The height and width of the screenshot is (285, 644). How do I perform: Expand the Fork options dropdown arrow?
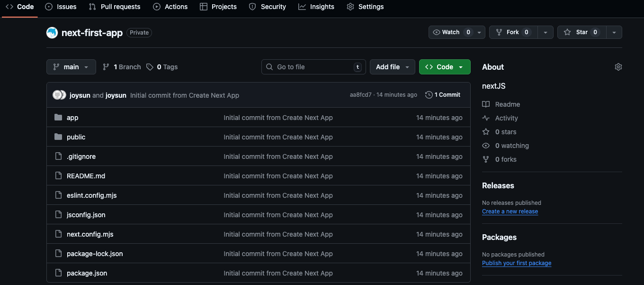point(546,32)
